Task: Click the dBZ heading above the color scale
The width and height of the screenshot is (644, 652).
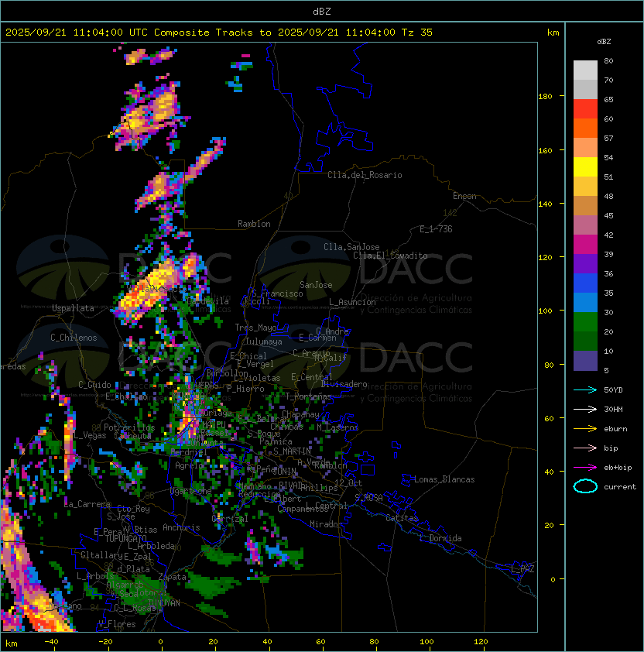Action: 604,42
